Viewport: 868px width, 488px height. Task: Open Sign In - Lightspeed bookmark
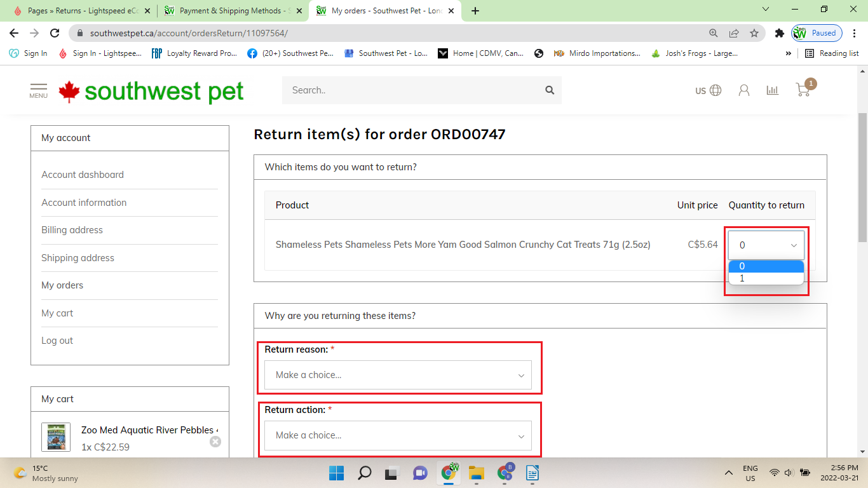point(100,53)
